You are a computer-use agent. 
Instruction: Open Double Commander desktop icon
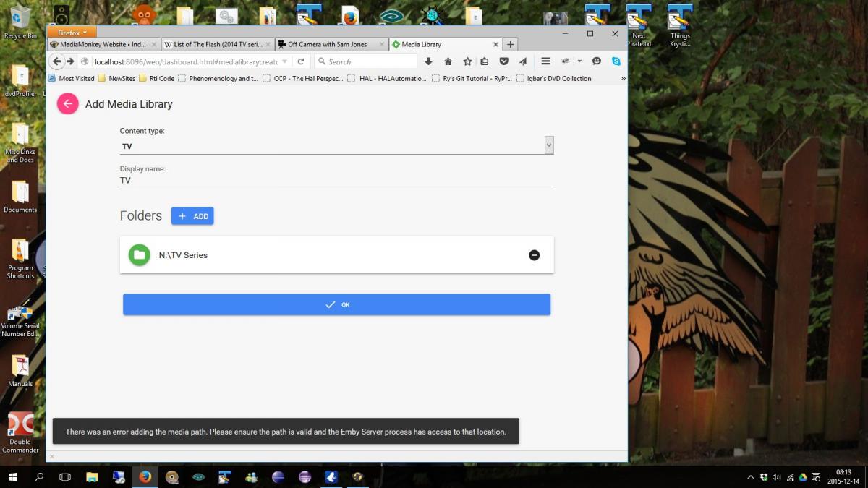(20, 432)
